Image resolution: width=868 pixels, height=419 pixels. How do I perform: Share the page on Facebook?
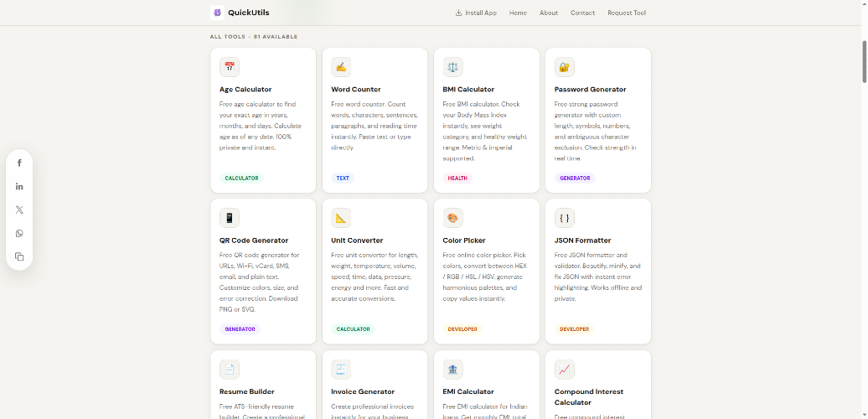pyautogui.click(x=19, y=163)
